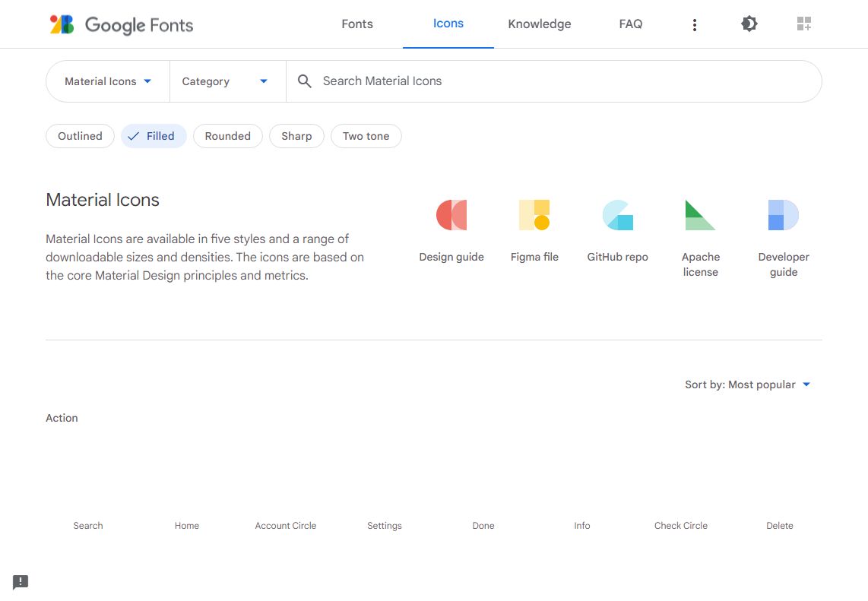The width and height of the screenshot is (868, 601).
Task: Select the Settings icon entry
Action: point(385,526)
